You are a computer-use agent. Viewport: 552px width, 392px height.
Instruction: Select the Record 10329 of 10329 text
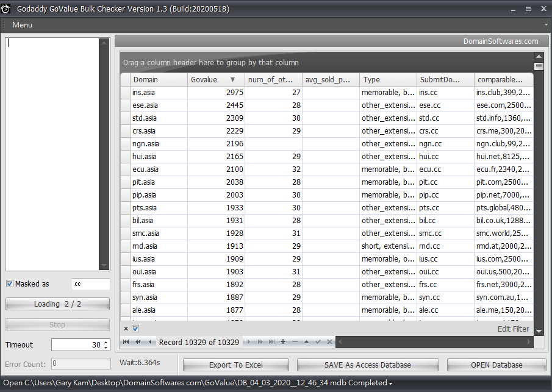point(199,342)
